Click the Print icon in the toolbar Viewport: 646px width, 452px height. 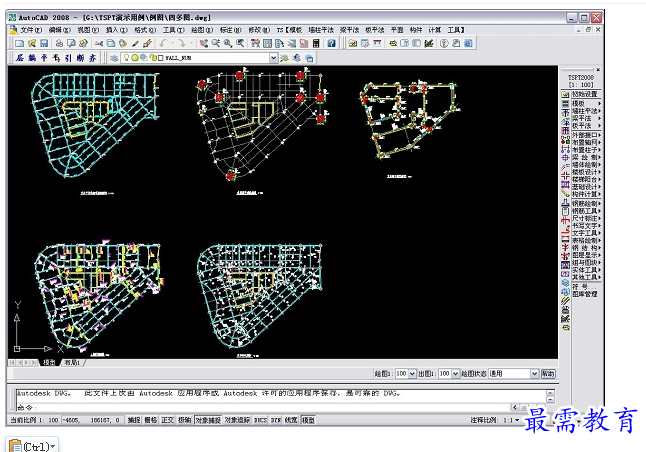pos(57,44)
